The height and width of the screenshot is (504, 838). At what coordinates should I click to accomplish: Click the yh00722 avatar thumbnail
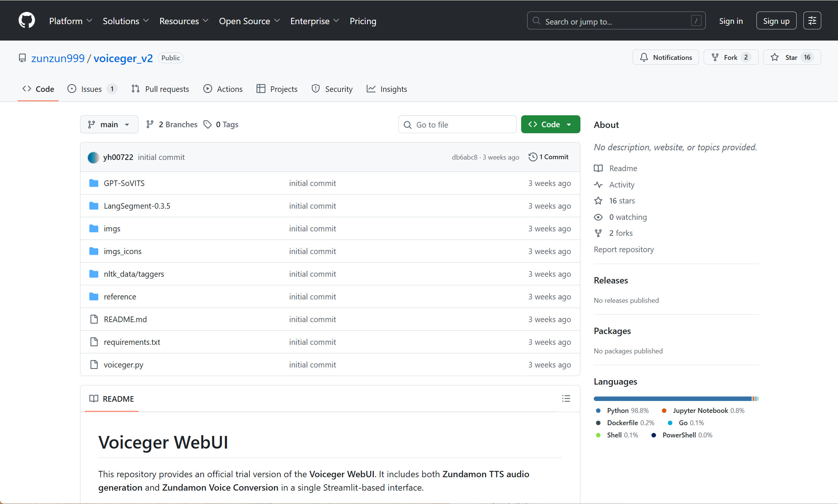93,157
